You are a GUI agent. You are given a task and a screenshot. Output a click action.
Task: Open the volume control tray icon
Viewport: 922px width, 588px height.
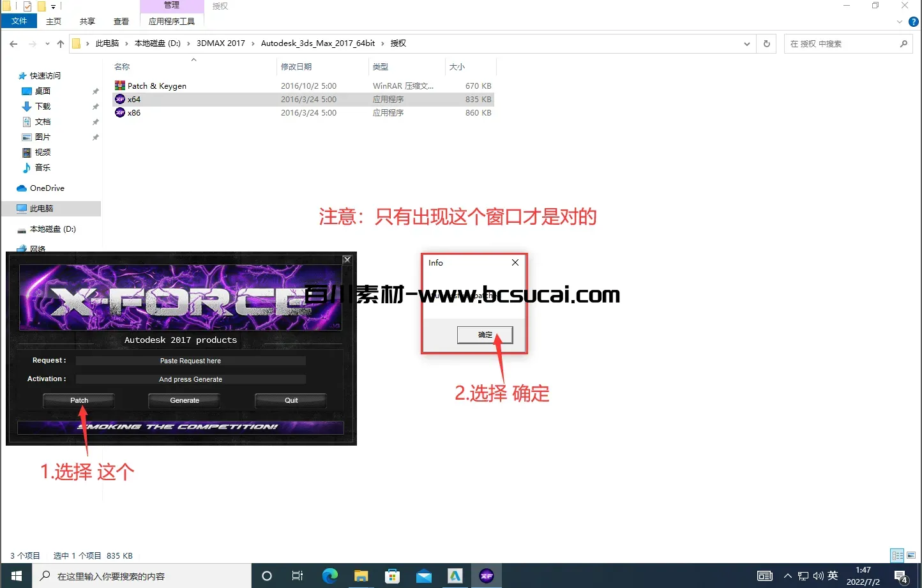click(x=818, y=576)
